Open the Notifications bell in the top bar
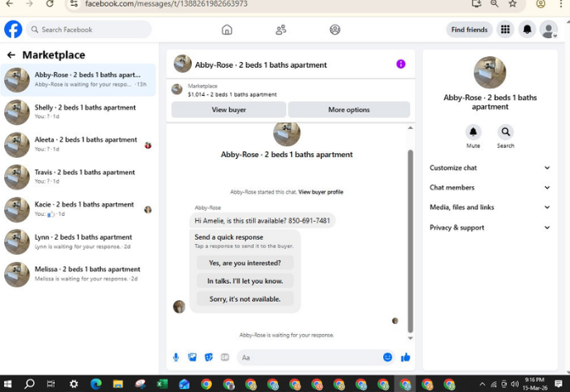 (x=527, y=30)
